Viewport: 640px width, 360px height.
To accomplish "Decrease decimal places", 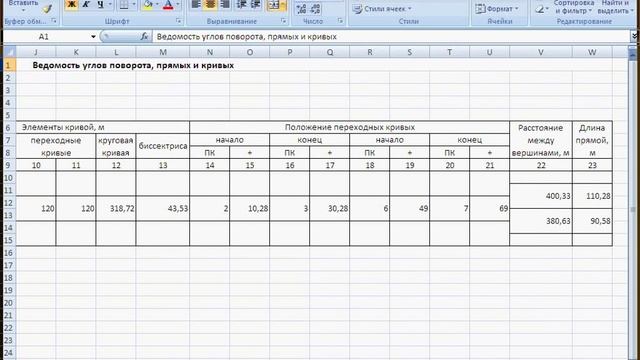I will (316, 9).
